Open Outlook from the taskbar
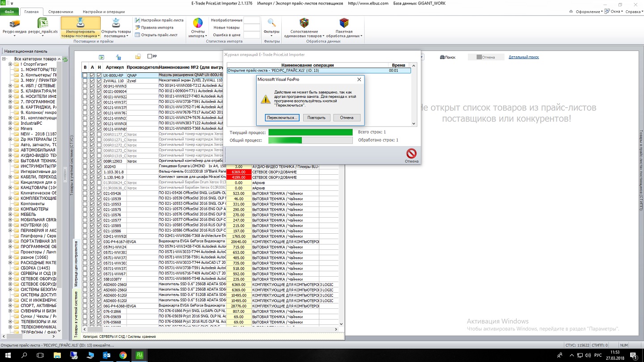Viewport: 644px width, 362px height. point(106,355)
